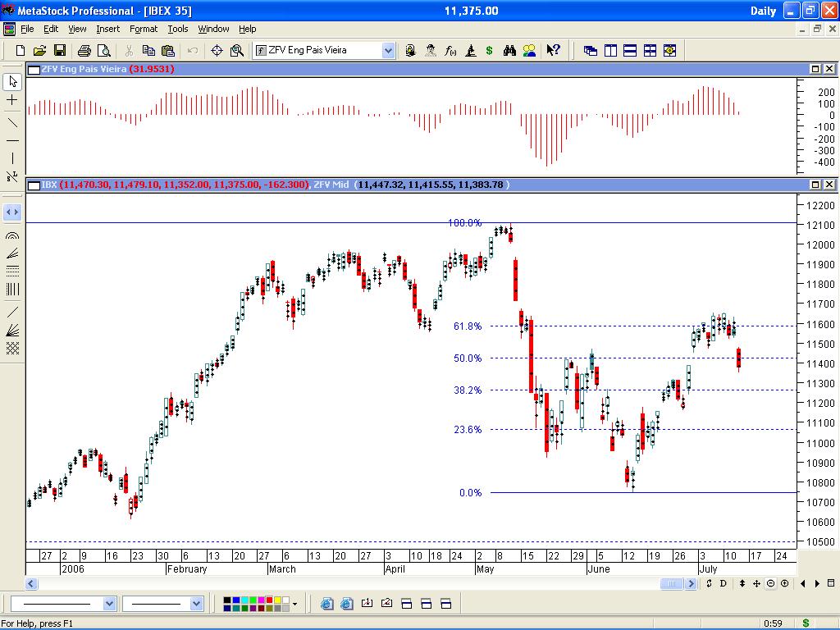
Task: Zoom in with the plus magnifier button
Action: pyautogui.click(x=785, y=583)
